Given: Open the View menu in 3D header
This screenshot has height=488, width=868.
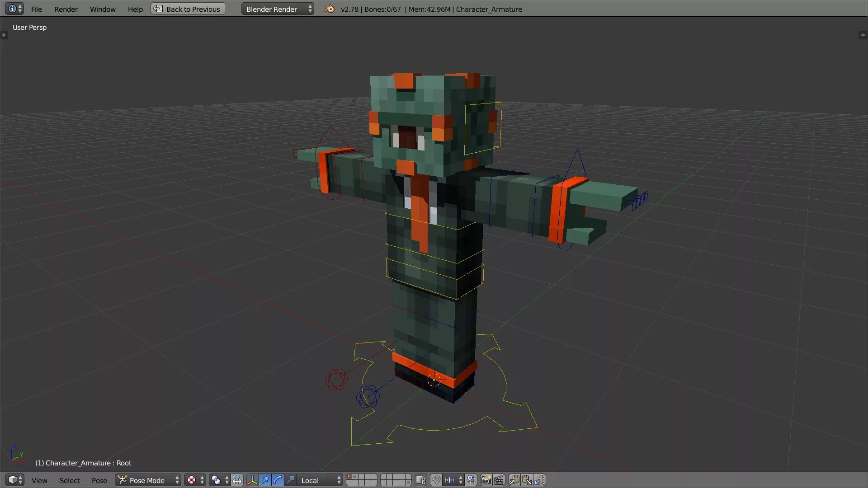Looking at the screenshot, I should [39, 480].
